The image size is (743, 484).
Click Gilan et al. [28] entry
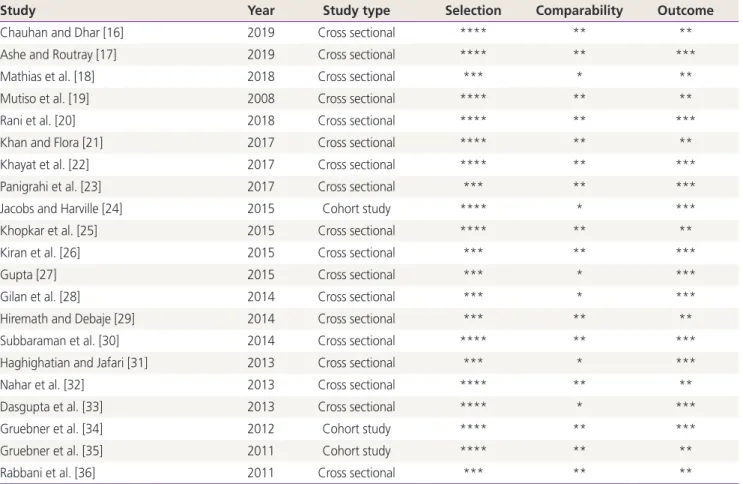point(40,296)
